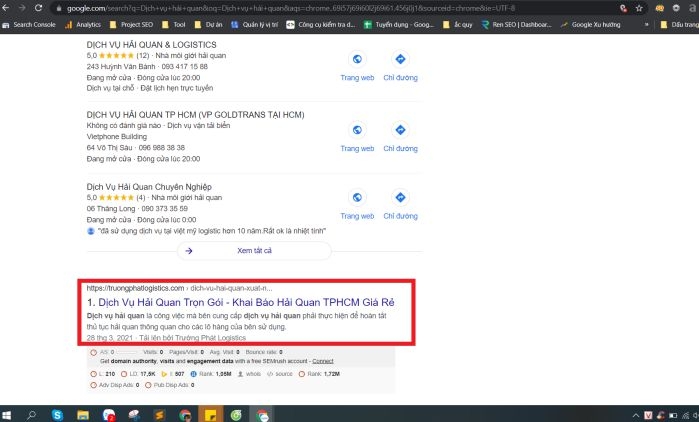This screenshot has height=422, width=699.
Task: Open File Explorer from the taskbar
Action: 83,415
